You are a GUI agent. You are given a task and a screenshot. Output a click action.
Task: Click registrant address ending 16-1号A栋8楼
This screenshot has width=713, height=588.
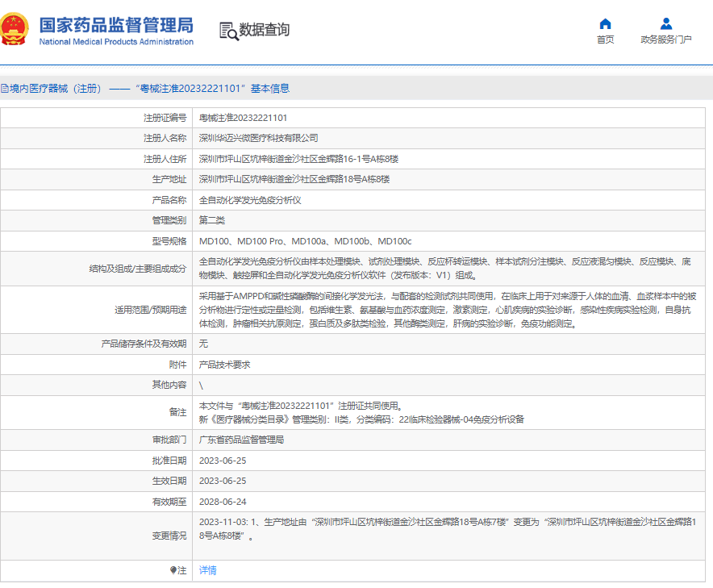pyautogui.click(x=298, y=159)
